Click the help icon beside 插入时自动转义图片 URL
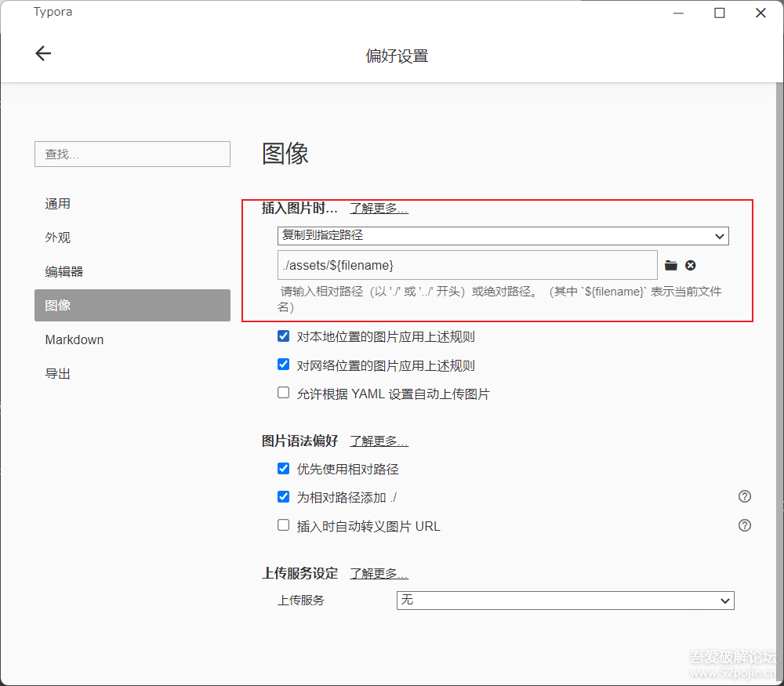Viewport: 784px width, 686px height. tap(744, 525)
